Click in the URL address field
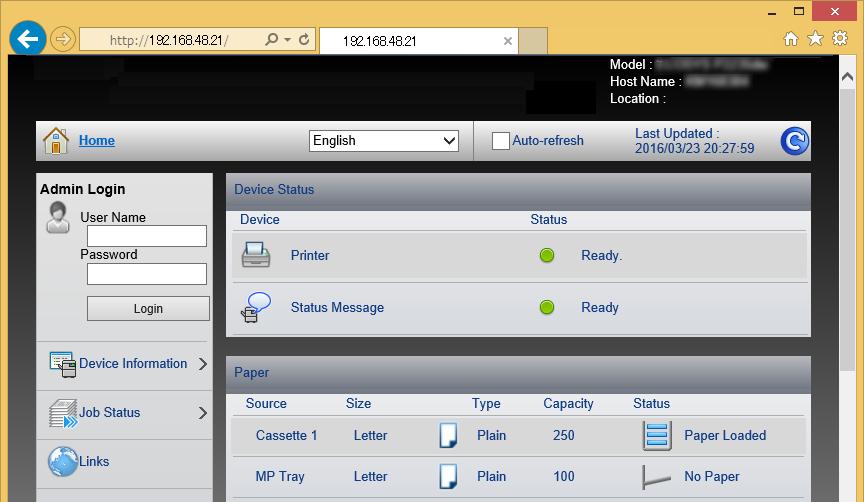The width and height of the screenshot is (864, 502). (x=170, y=40)
